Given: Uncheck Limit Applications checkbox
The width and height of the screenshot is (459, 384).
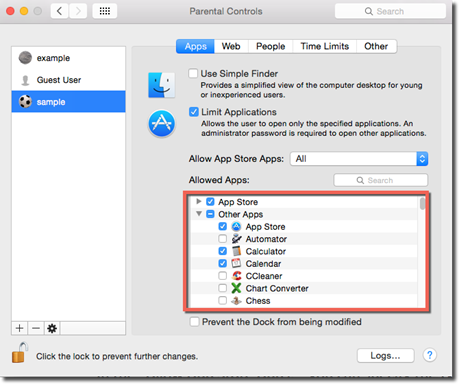Looking at the screenshot, I should [194, 112].
